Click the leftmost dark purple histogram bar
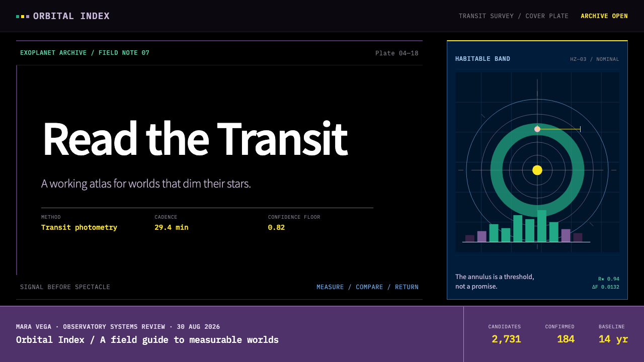 click(x=470, y=238)
